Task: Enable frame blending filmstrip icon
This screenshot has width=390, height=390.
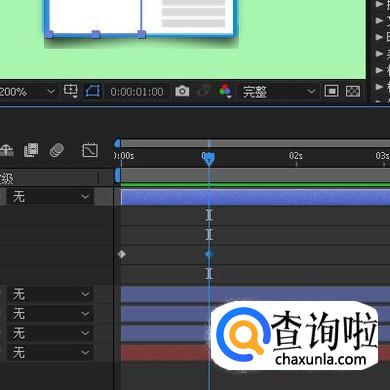Action: point(31,150)
